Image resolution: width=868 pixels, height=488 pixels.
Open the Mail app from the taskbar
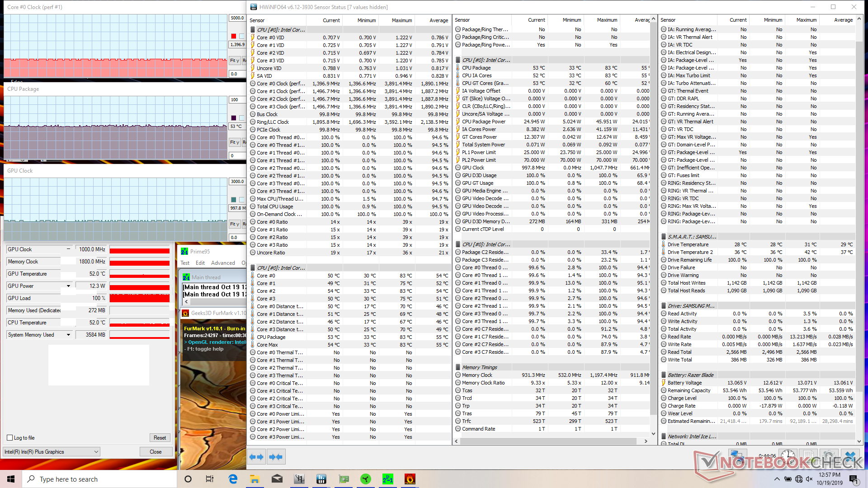[277, 479]
